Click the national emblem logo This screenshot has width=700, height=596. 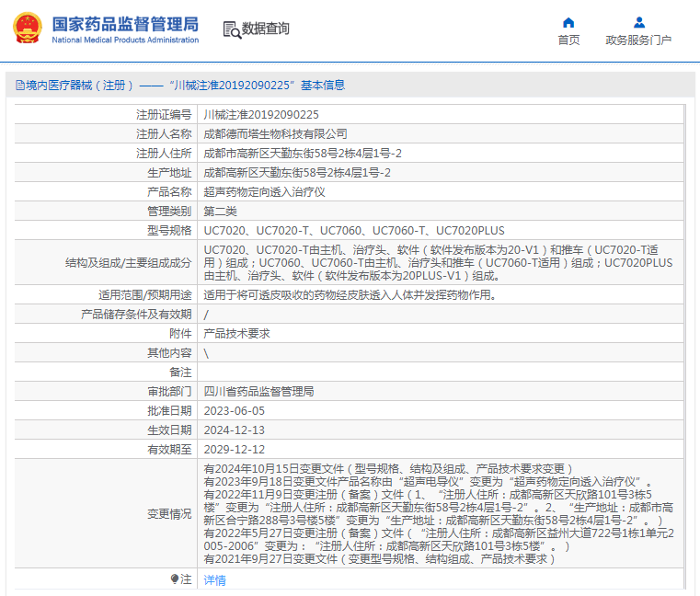coord(28,29)
